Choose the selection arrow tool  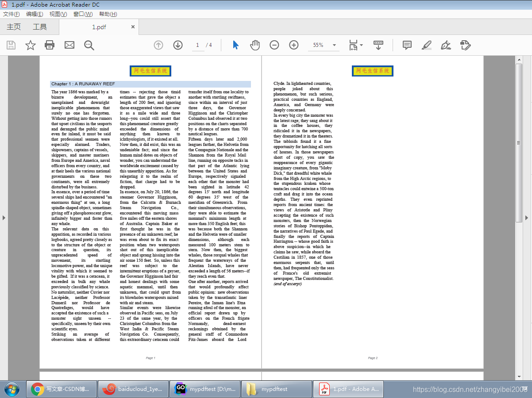[x=235, y=45]
